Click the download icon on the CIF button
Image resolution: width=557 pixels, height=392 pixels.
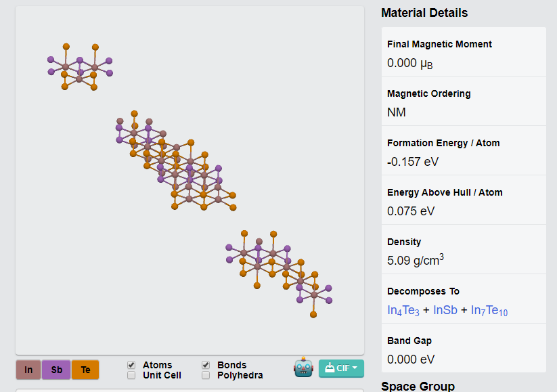coord(330,368)
